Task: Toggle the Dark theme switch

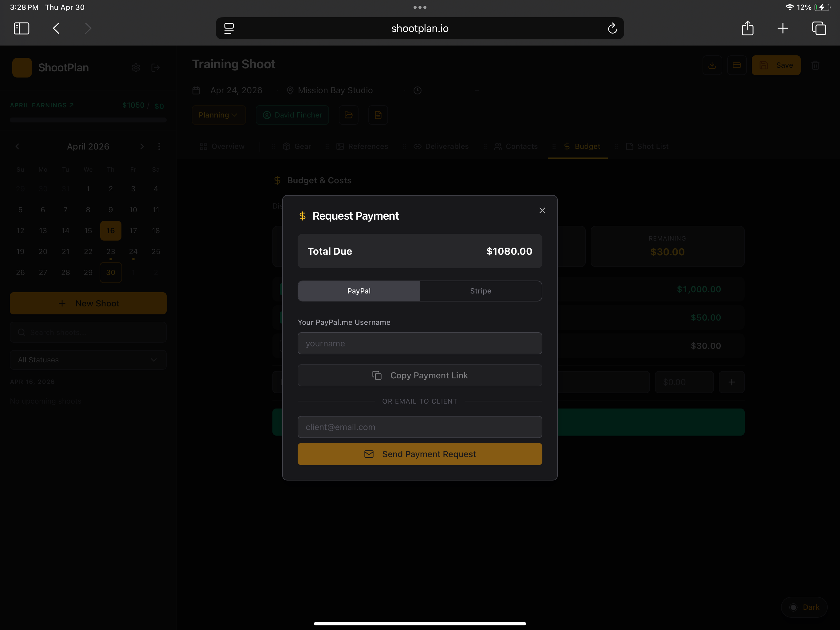Action: [x=804, y=607]
